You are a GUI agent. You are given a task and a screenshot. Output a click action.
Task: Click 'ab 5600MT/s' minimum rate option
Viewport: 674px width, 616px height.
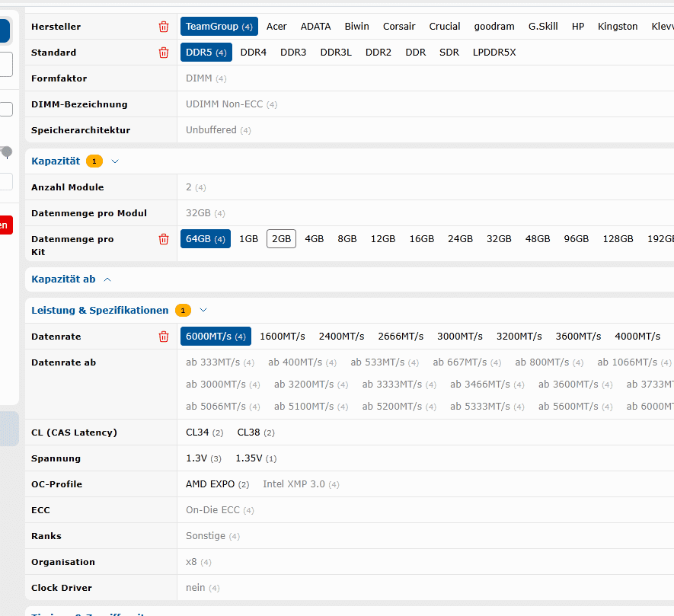[x=576, y=406]
